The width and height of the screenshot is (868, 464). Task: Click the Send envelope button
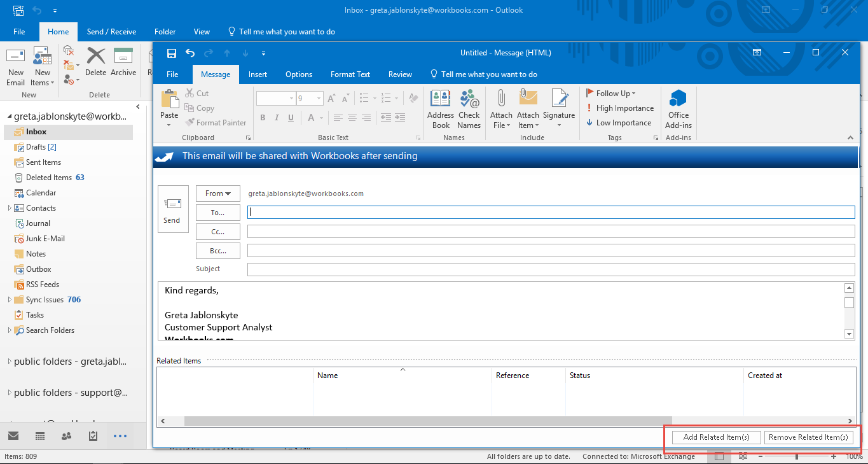tap(172, 209)
